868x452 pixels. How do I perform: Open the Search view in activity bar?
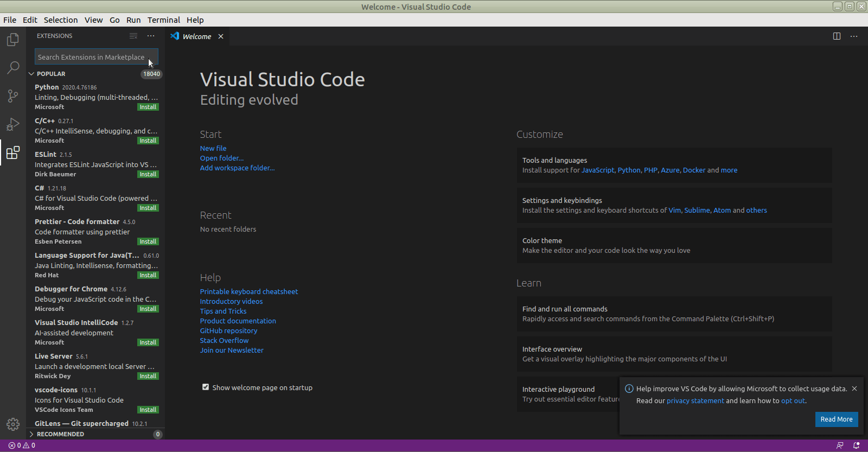pyautogui.click(x=13, y=68)
